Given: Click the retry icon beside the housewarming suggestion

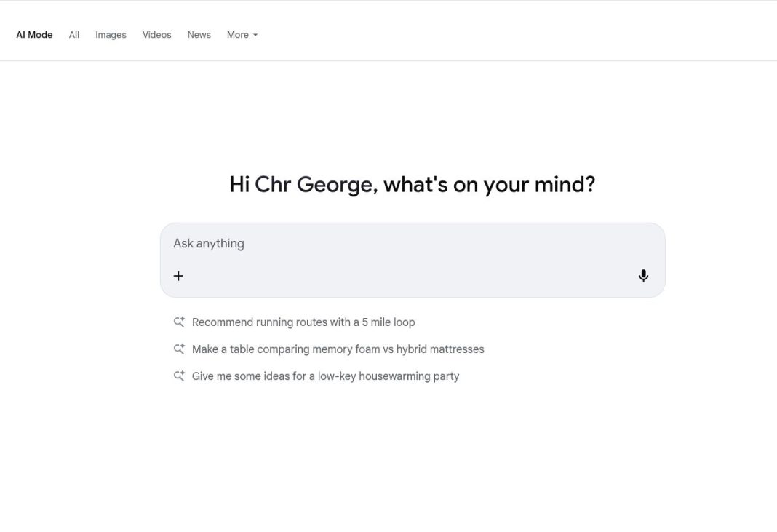Looking at the screenshot, I should (x=178, y=376).
